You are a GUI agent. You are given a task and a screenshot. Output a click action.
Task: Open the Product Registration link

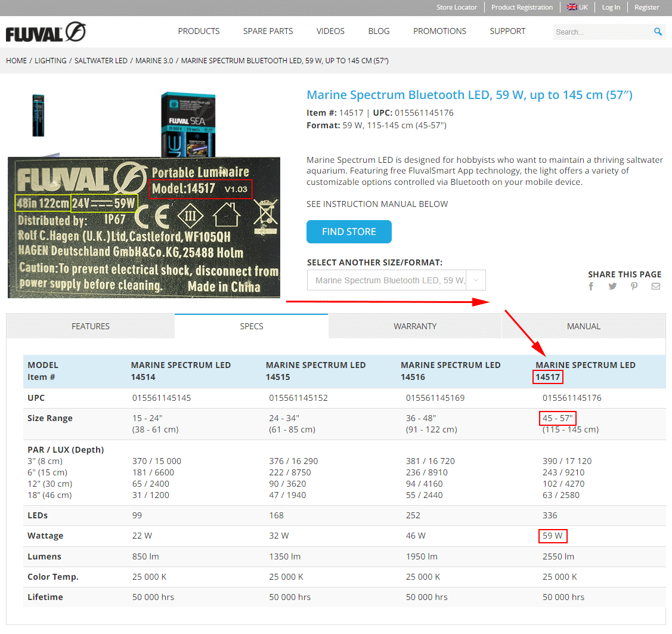[x=522, y=7]
